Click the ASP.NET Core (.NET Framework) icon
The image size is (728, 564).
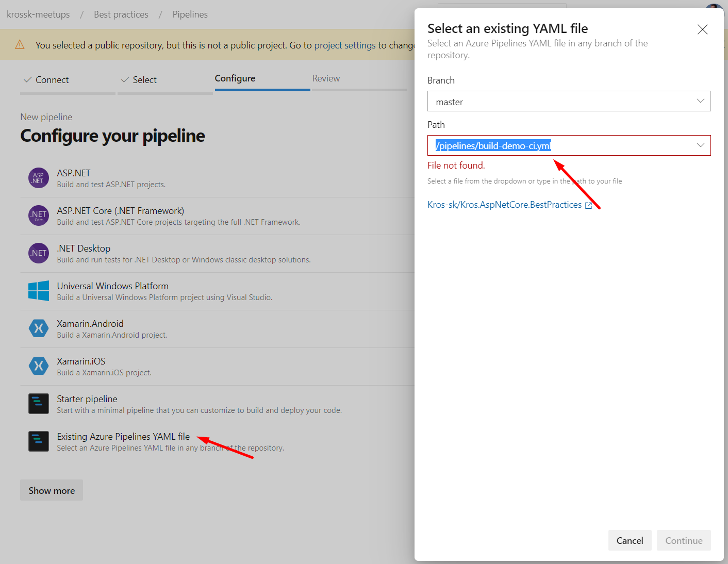(x=39, y=215)
